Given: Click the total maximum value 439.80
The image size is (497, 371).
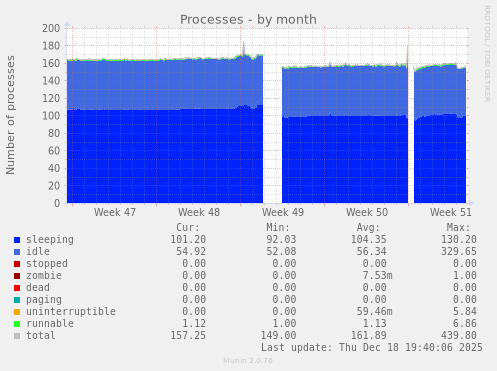Looking at the screenshot, I should (x=459, y=336).
